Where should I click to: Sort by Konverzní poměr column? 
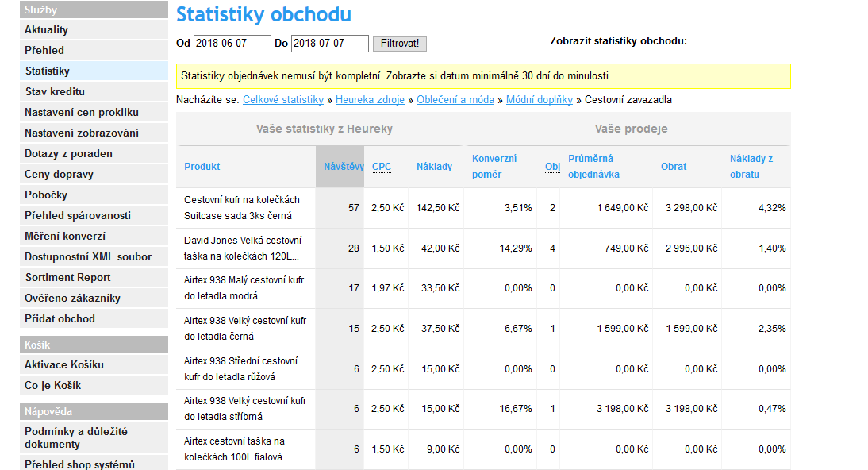[494, 167]
